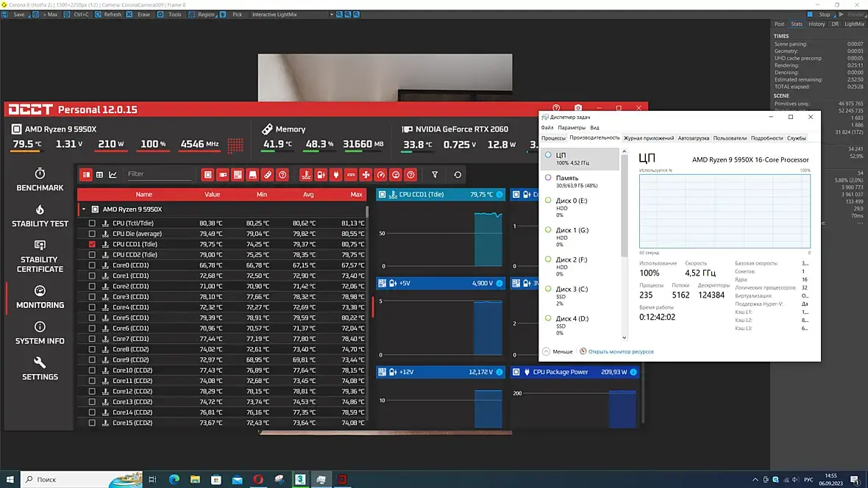Open Corona History tab

pyautogui.click(x=817, y=24)
